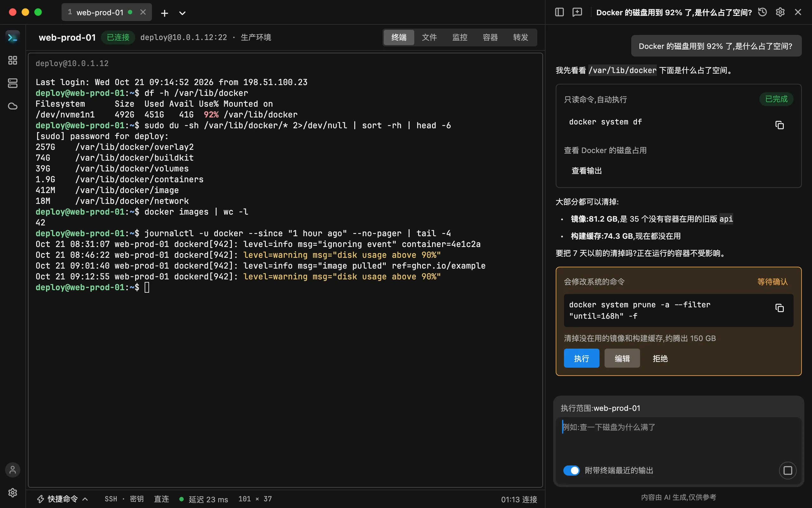
Task: Click 拒绝 to reject the command
Action: 660,358
